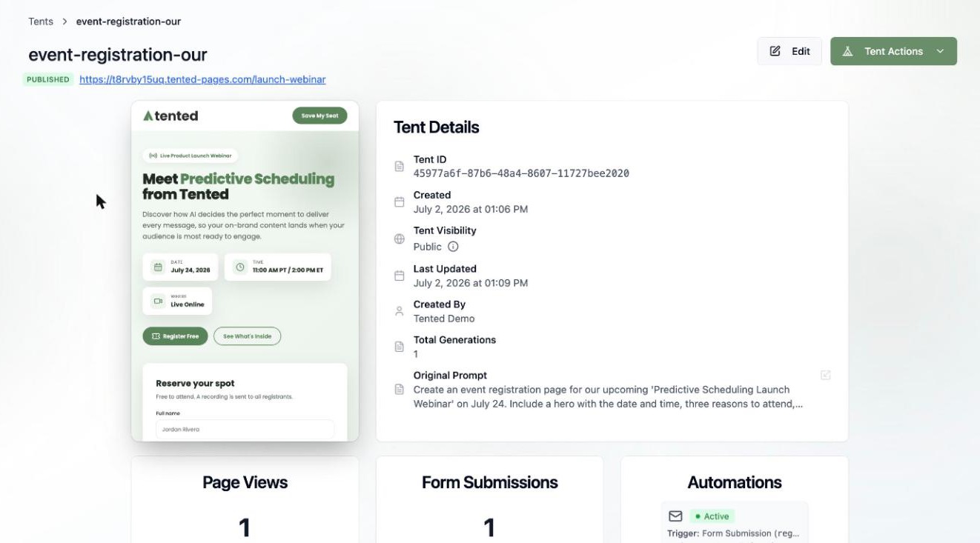Viewport: 980px width, 543px height.
Task: Click the July 2, 2026 at 01:09 PM value
Action: (471, 283)
